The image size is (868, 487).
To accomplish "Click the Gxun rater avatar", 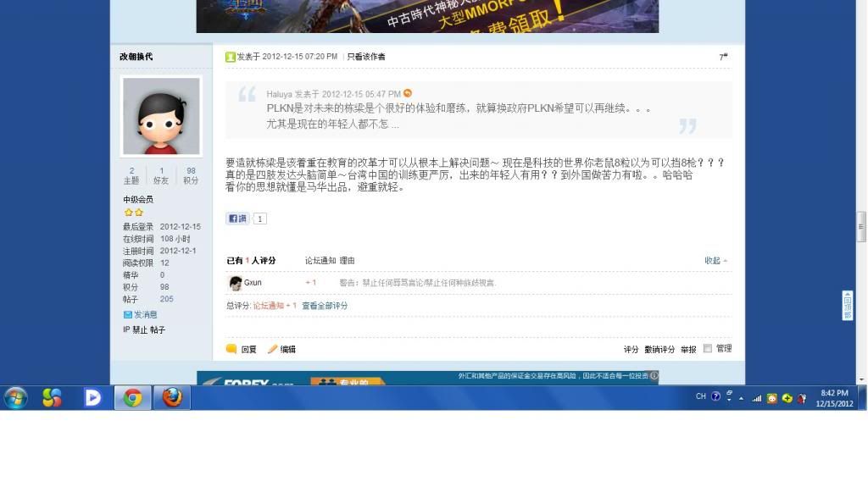I will (x=236, y=283).
